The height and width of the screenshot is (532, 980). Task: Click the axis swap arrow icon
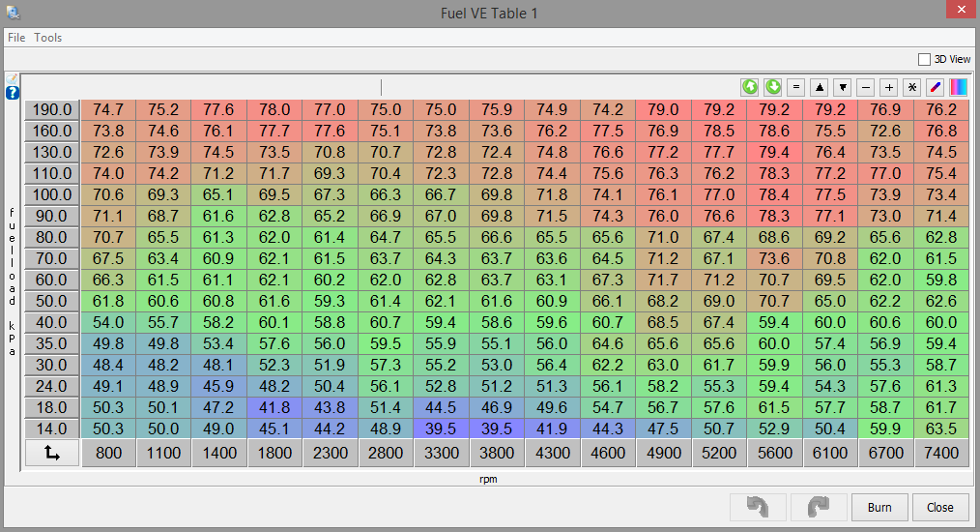click(x=52, y=453)
